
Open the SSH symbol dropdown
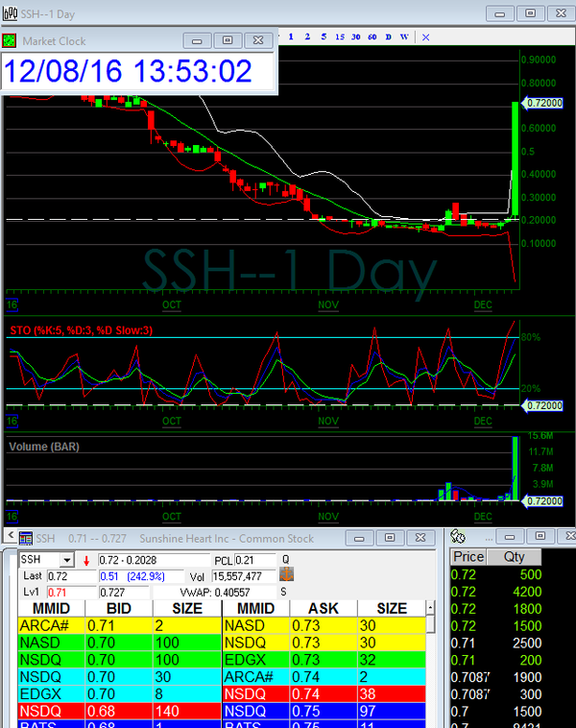[x=67, y=560]
